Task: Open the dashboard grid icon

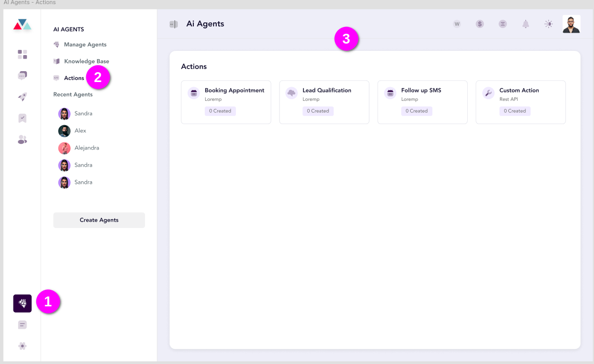Action: pos(22,55)
